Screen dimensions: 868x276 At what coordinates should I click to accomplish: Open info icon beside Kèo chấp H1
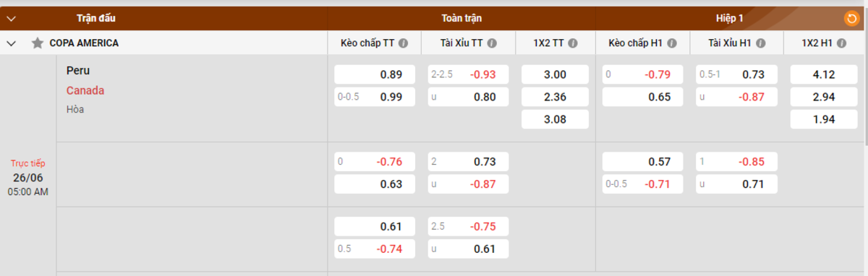[x=672, y=43]
